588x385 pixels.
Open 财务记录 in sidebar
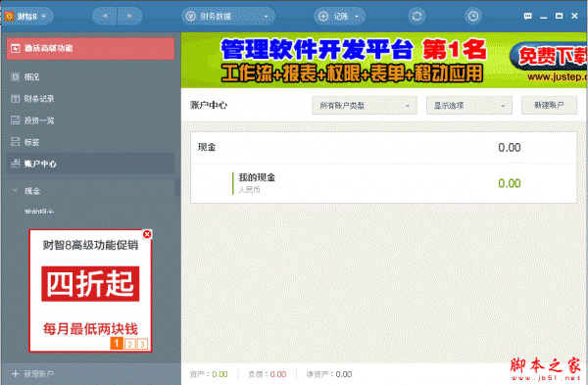click(90, 99)
